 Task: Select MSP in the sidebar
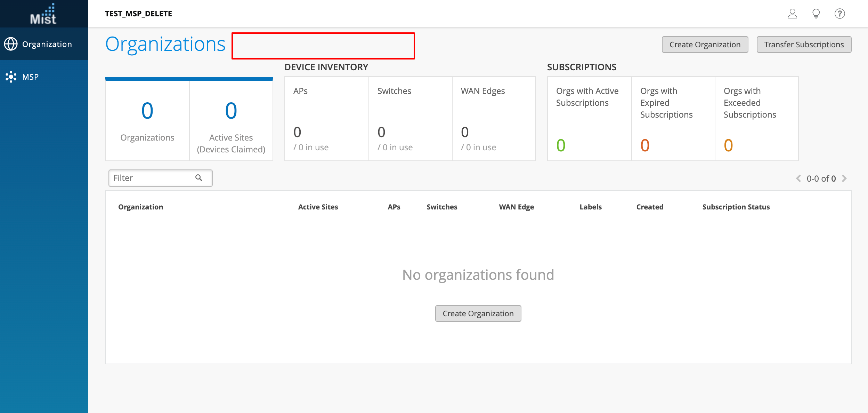[30, 77]
